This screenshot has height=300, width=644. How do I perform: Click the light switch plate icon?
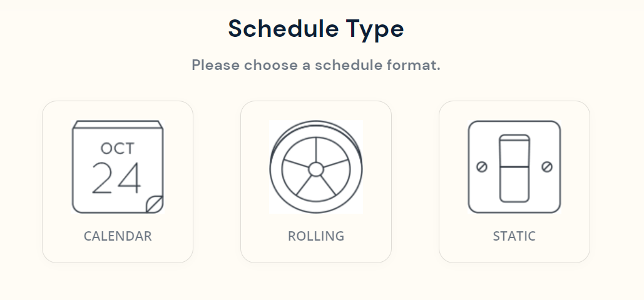coord(514,167)
